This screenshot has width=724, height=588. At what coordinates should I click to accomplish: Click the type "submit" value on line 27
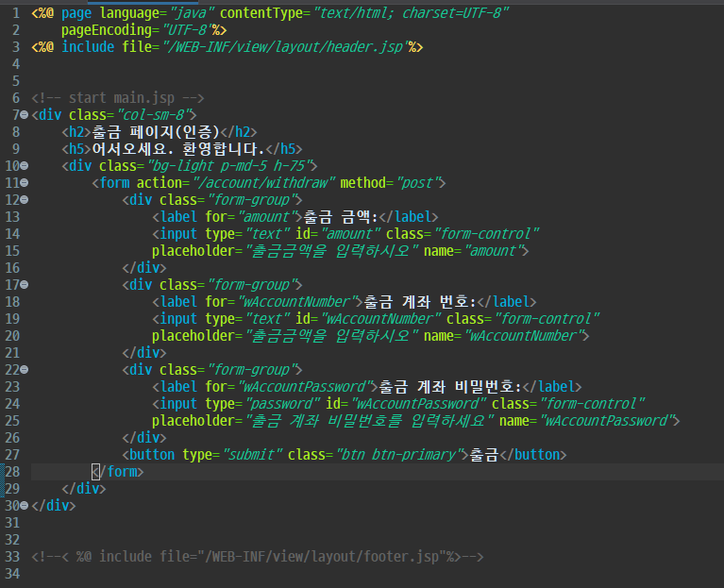[x=251, y=455]
